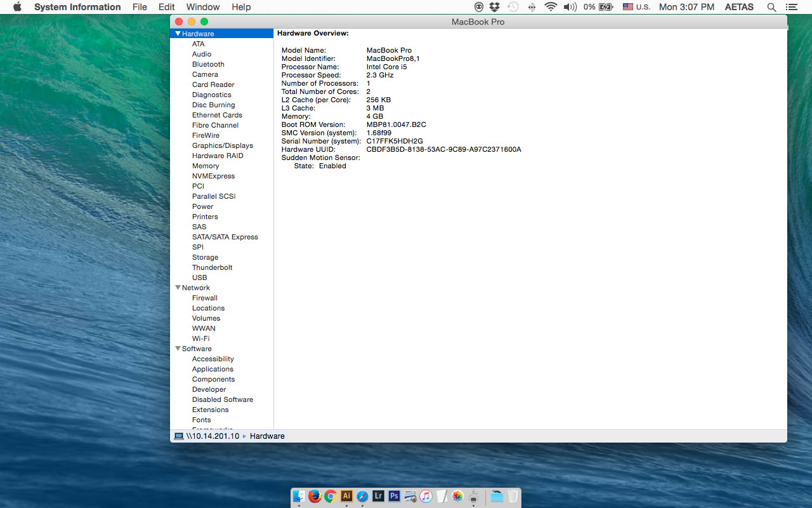
Task: Launch Adobe Lightroom from the Dock
Action: click(378, 497)
